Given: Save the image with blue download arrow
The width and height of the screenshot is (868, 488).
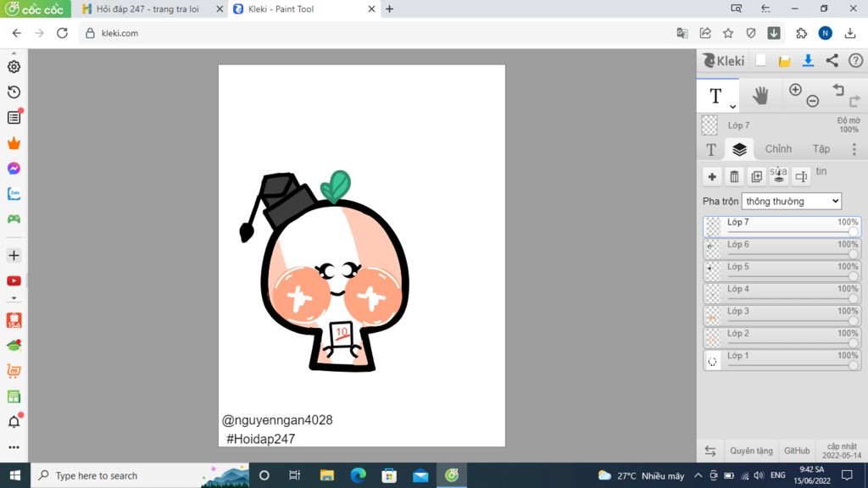Looking at the screenshot, I should click(x=808, y=60).
